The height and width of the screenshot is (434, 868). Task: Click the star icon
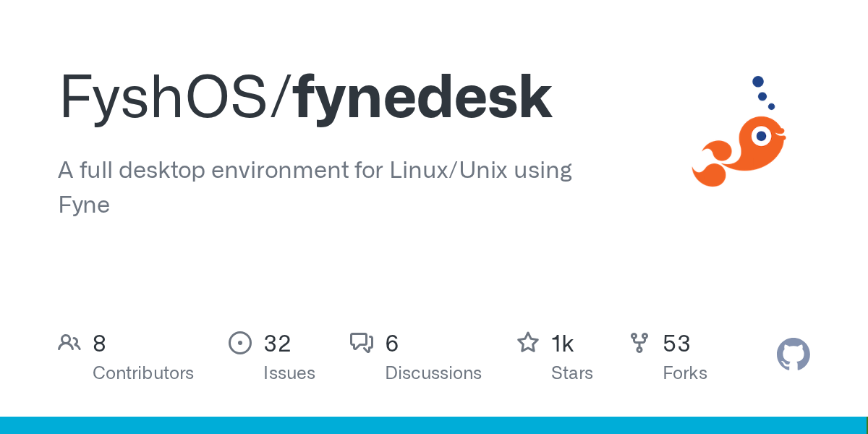tap(527, 343)
